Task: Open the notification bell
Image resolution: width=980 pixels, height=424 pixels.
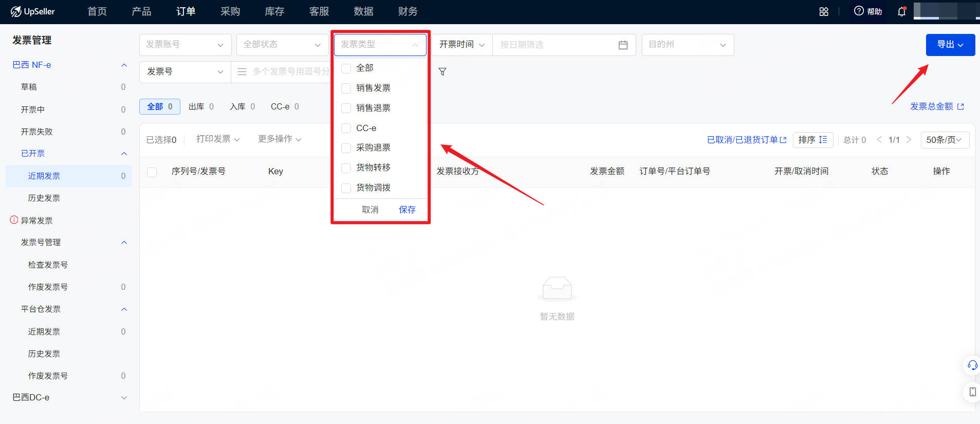Action: [x=902, y=11]
